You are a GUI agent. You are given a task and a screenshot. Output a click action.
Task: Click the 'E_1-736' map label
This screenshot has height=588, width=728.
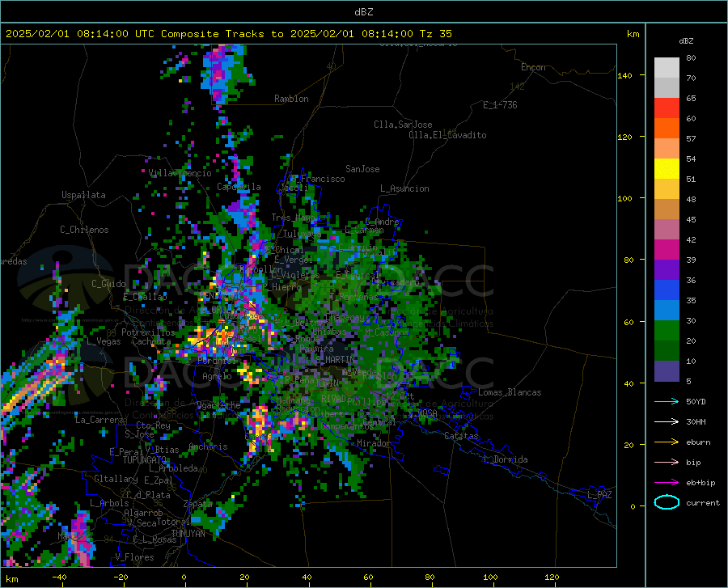[x=500, y=105]
